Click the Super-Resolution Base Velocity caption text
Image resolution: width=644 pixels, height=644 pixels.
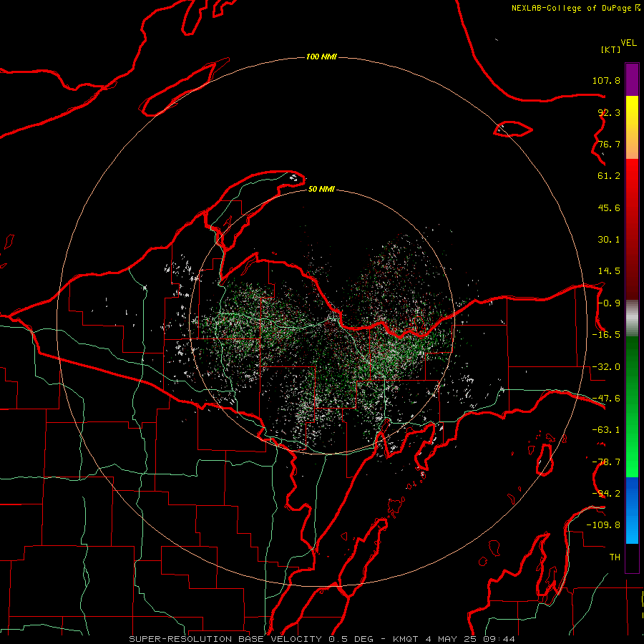(x=321, y=639)
